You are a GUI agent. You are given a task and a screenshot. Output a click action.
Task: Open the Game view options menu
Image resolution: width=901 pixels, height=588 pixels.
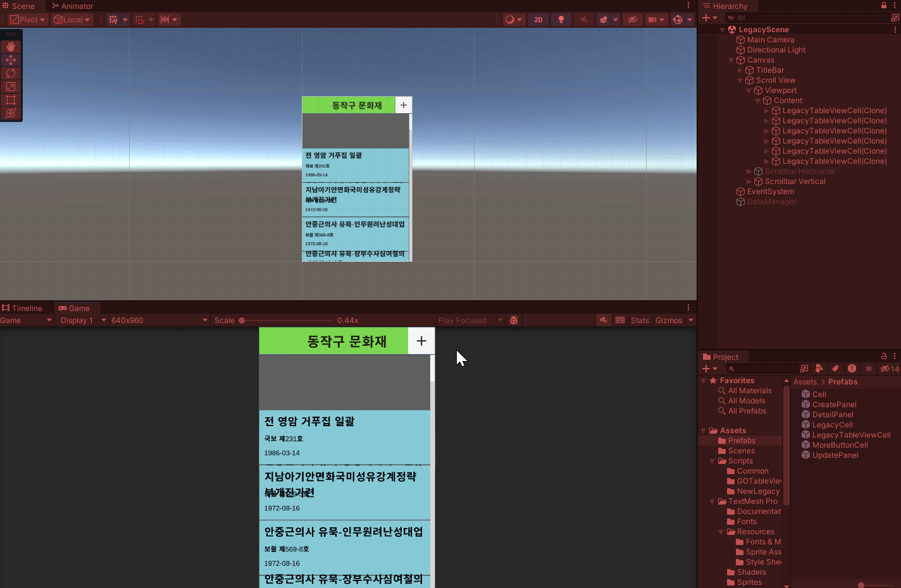(688, 308)
